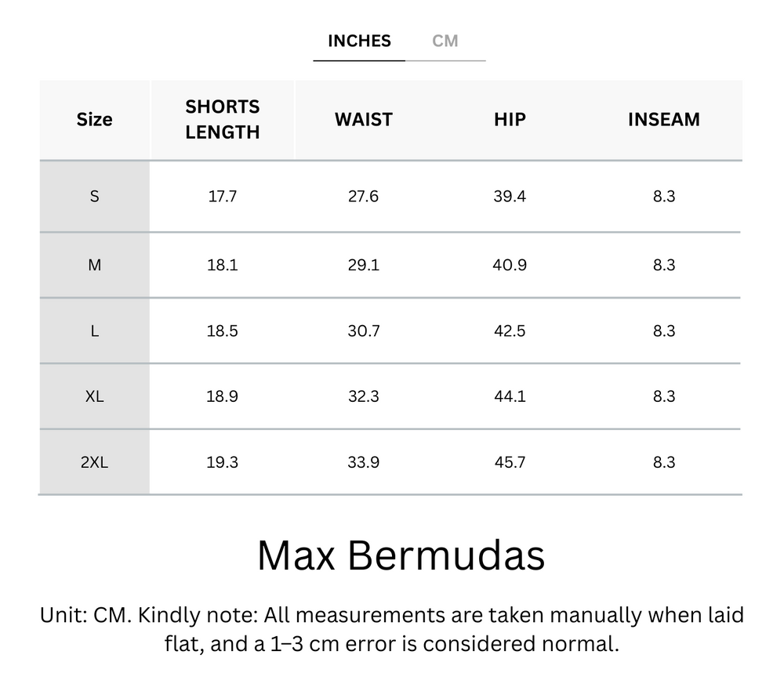
Task: Click the 27.6 waist value for S
Action: point(363,197)
